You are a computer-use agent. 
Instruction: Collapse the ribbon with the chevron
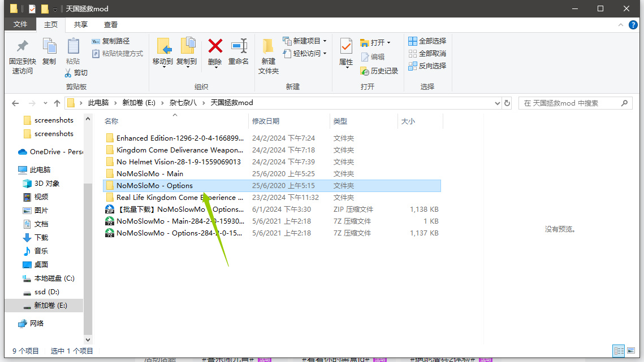coord(621,25)
